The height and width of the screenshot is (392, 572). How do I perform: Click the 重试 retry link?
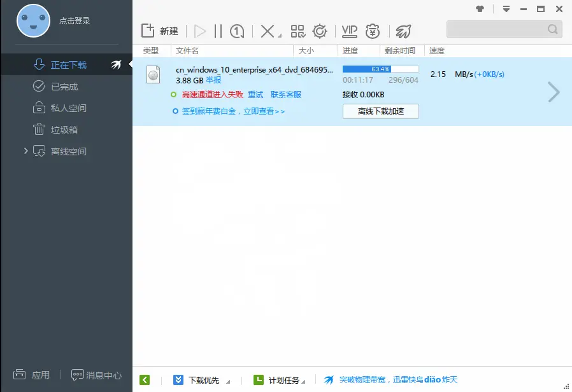[x=255, y=95]
